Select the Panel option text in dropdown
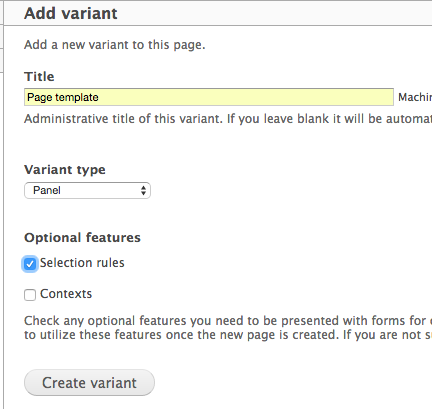The image size is (432, 409). pos(47,190)
